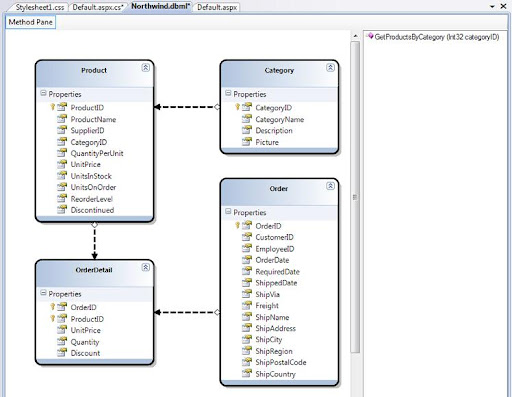
Task: Select the Category to Product association arrow
Action: point(187,107)
